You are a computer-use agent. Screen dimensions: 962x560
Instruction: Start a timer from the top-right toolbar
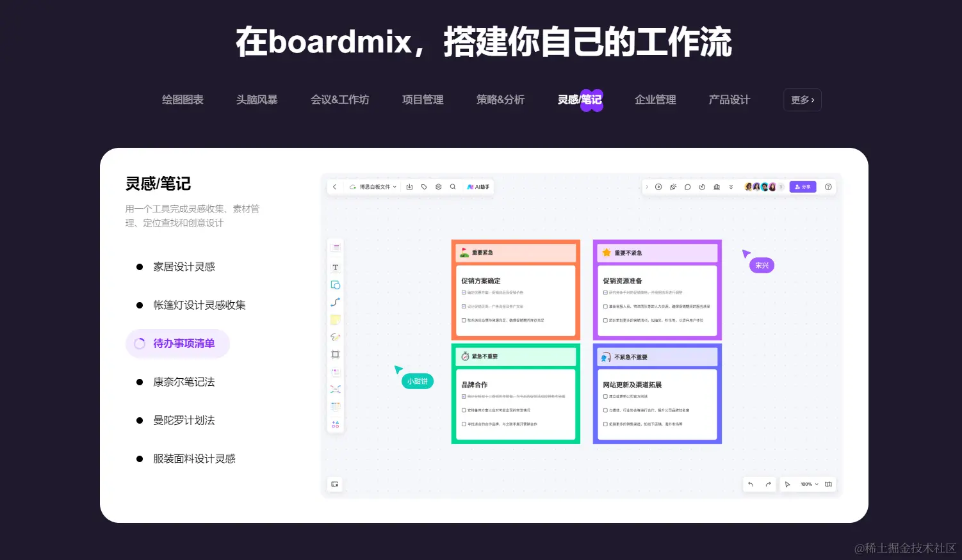702,186
